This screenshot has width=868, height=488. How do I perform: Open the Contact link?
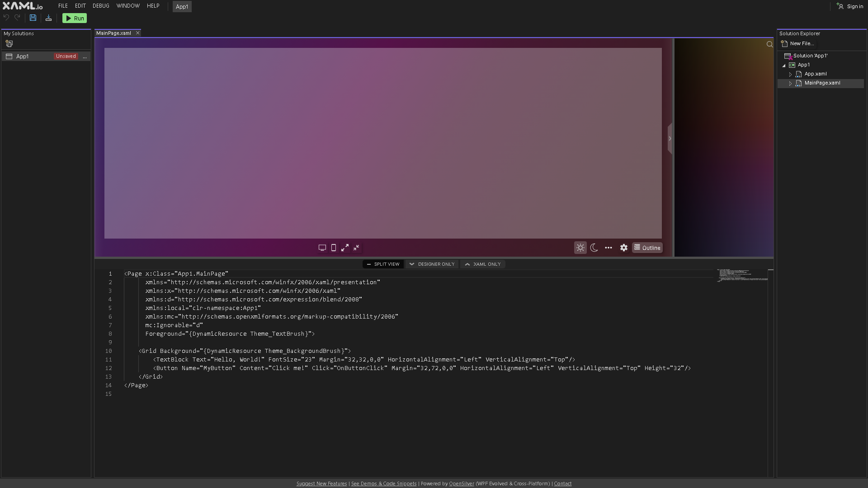tap(563, 483)
